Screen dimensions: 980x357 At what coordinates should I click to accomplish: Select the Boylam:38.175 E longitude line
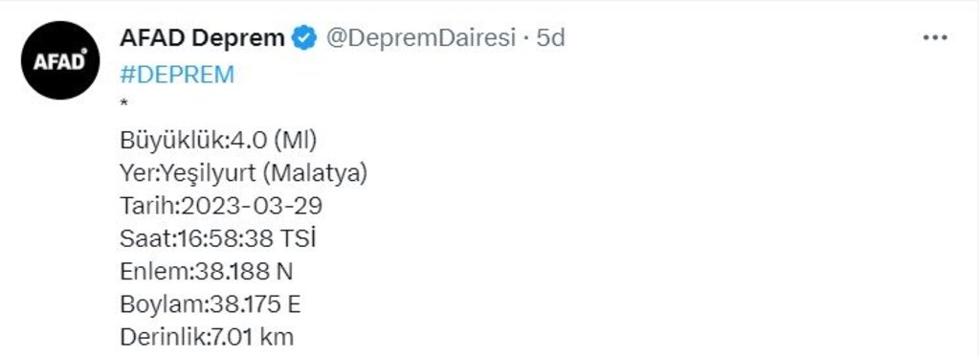coord(210,304)
